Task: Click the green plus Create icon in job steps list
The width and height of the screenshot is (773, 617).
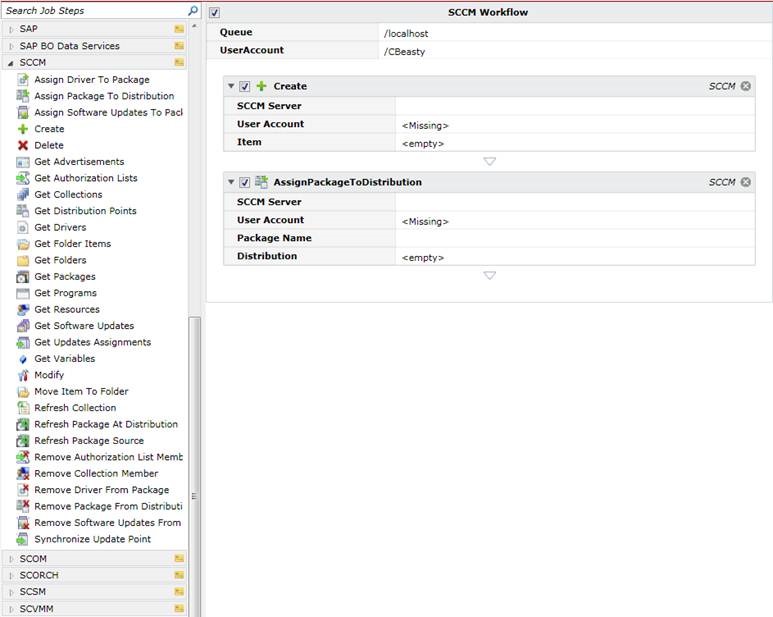Action: [x=23, y=129]
